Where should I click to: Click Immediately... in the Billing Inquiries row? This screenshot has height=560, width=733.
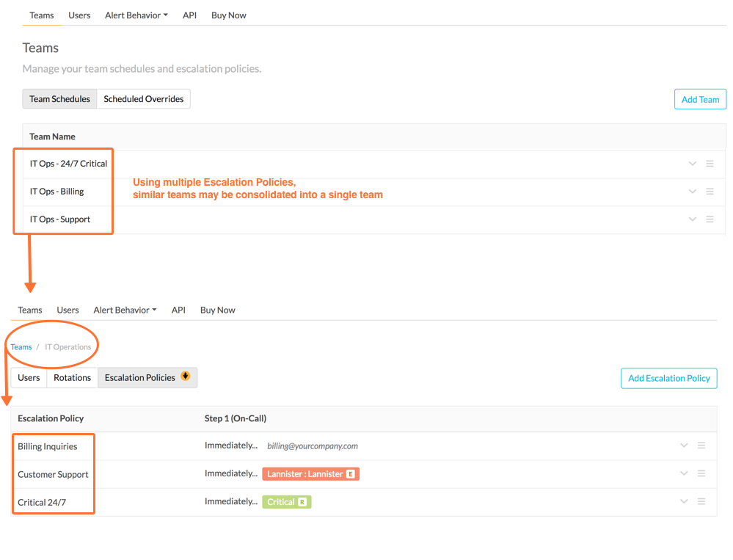click(x=231, y=446)
